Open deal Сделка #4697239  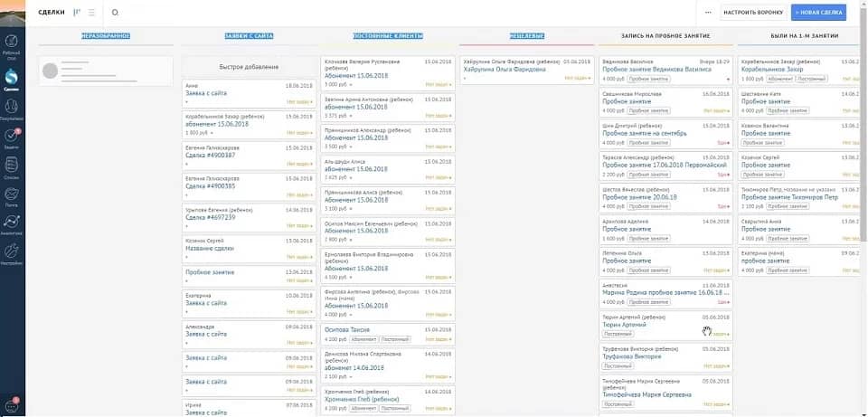[211, 218]
